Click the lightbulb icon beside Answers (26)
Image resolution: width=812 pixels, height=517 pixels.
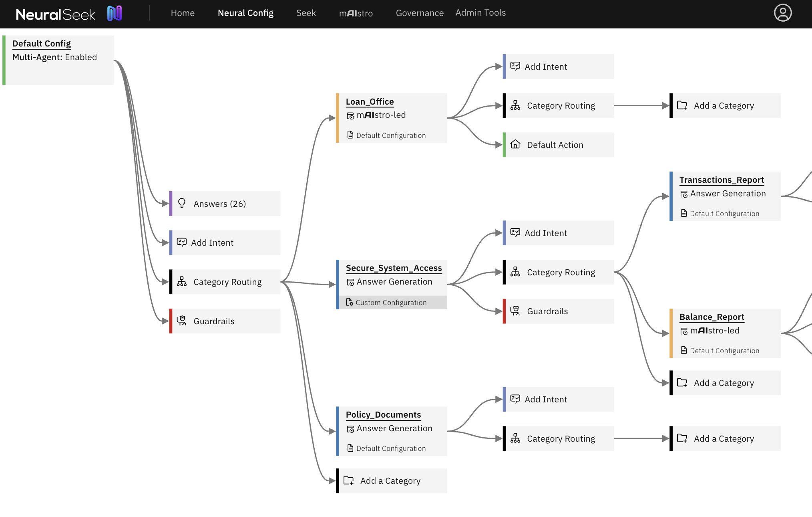pos(182,203)
